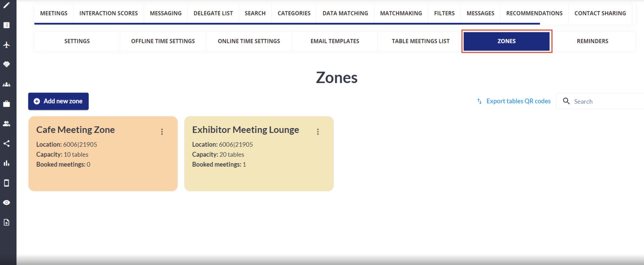Click the Add new zone button
The image size is (644, 265).
[x=58, y=101]
